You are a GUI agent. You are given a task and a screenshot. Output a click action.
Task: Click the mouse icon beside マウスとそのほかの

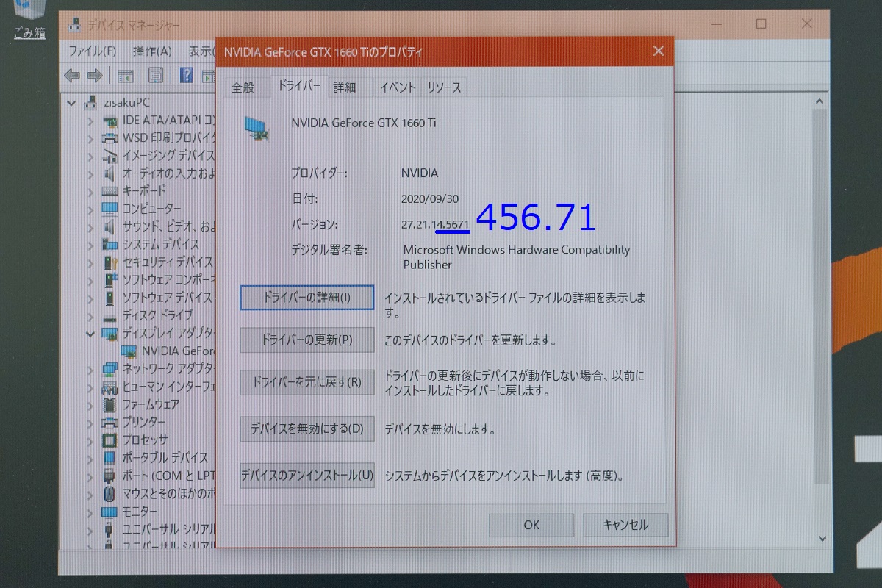[x=110, y=492]
